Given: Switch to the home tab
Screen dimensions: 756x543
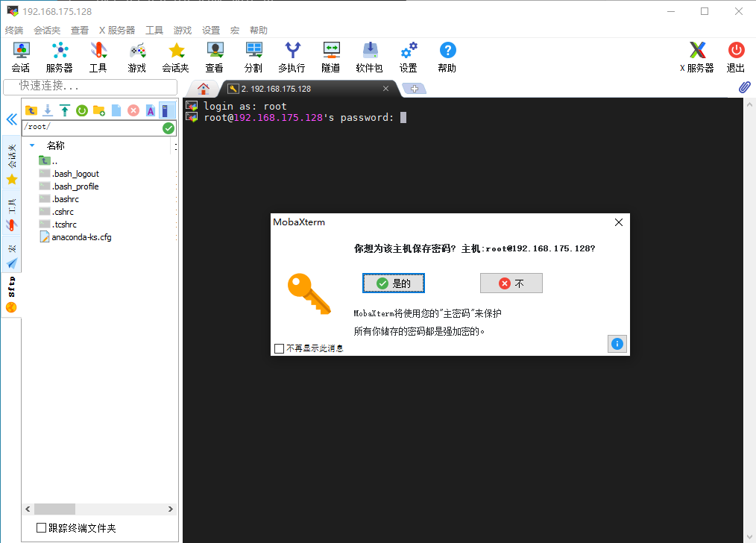Looking at the screenshot, I should click(204, 89).
